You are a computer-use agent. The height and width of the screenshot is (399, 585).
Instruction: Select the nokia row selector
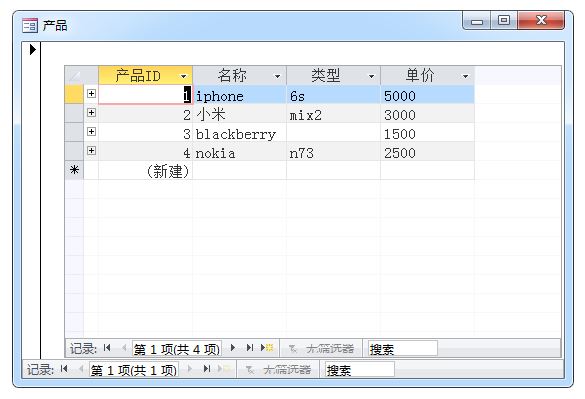(x=74, y=152)
